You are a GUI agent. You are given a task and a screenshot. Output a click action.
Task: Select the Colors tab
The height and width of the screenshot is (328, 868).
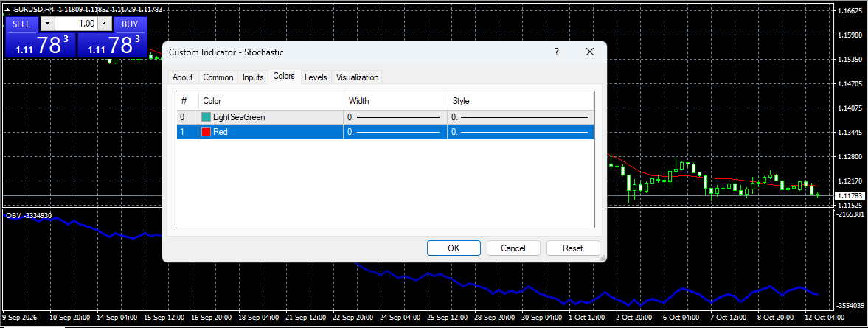[x=284, y=77]
